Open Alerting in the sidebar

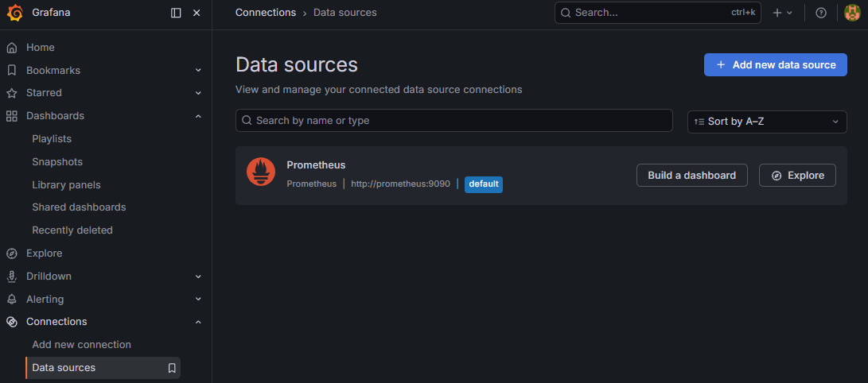coord(45,299)
